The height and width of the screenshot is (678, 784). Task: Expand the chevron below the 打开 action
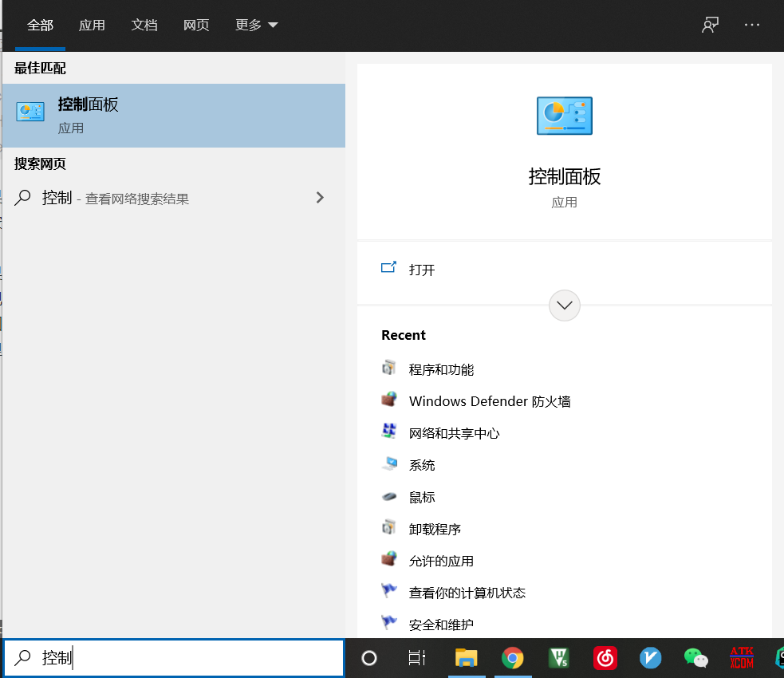(x=565, y=305)
